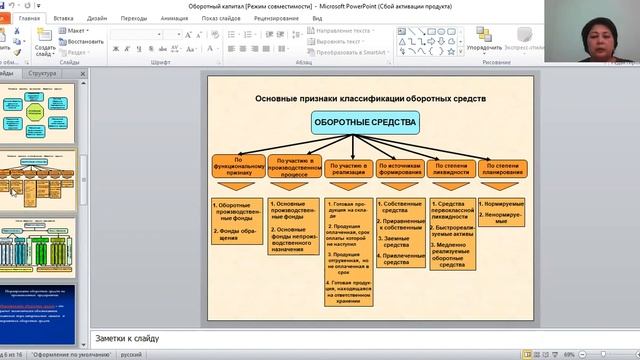
Task: Select the Oval shape in gallery
Action: click(x=441, y=31)
